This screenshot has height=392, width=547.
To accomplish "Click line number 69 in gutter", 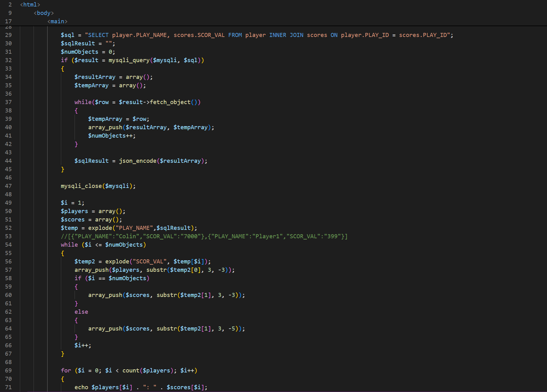I will (x=8, y=371).
